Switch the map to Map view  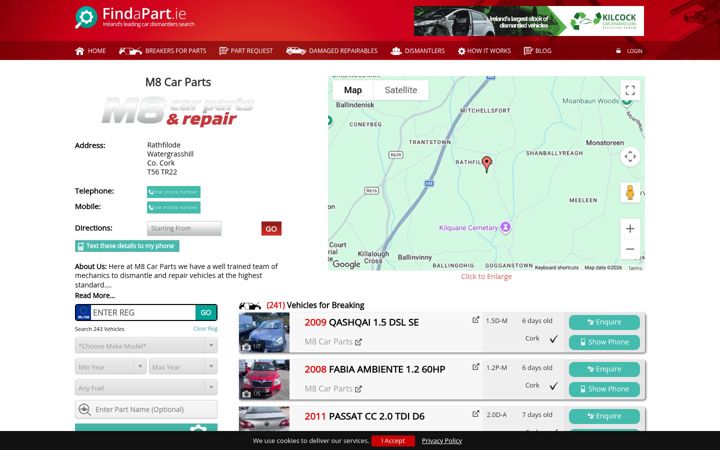click(x=353, y=90)
